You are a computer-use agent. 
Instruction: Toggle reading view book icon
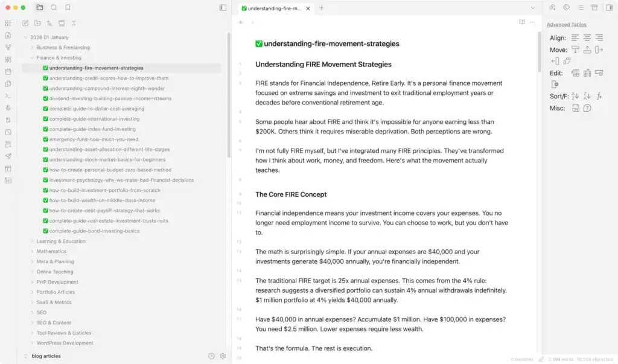tap(522, 22)
